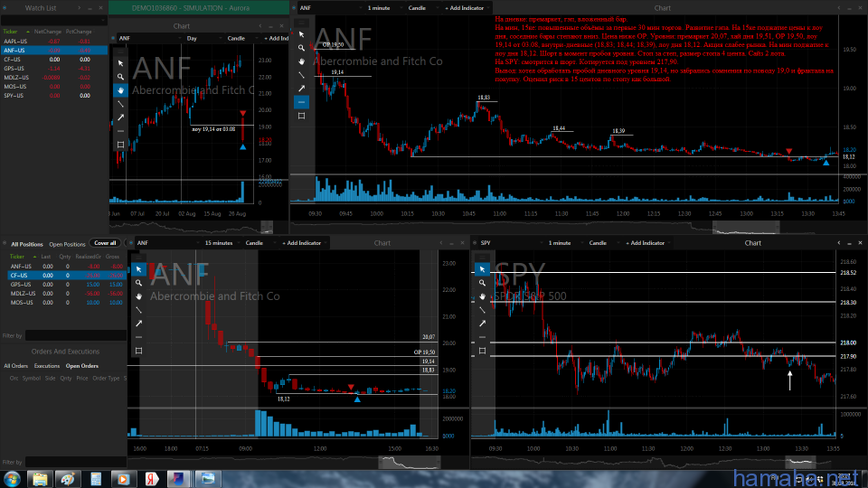Select the pointer tool in ANF 15 minutes chart

pyautogui.click(x=138, y=269)
